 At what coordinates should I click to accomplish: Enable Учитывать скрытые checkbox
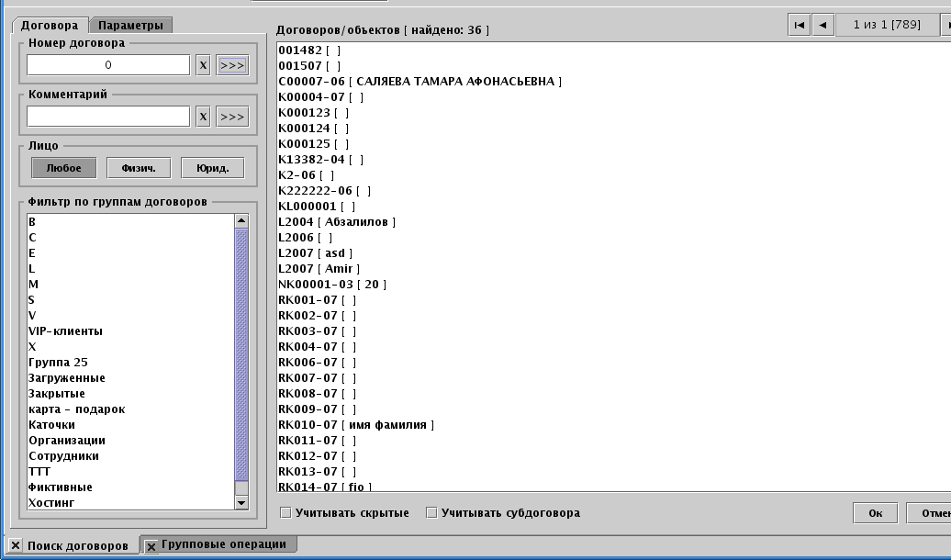coord(285,513)
